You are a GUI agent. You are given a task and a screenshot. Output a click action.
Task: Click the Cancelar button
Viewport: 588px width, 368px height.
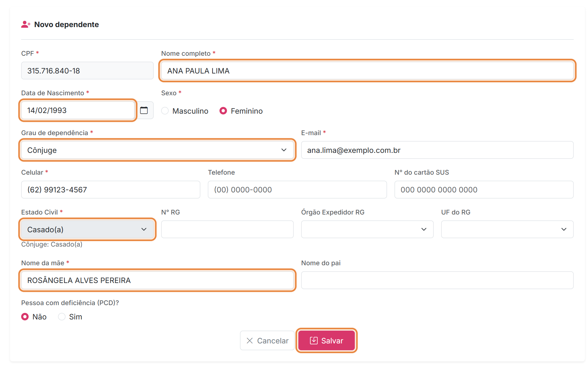tap(267, 341)
